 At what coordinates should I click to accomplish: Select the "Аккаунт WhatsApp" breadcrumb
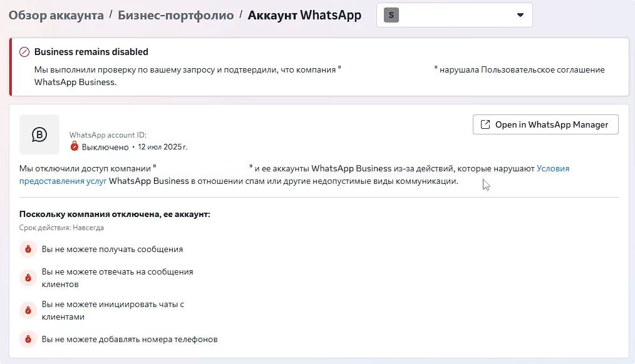[x=304, y=15]
